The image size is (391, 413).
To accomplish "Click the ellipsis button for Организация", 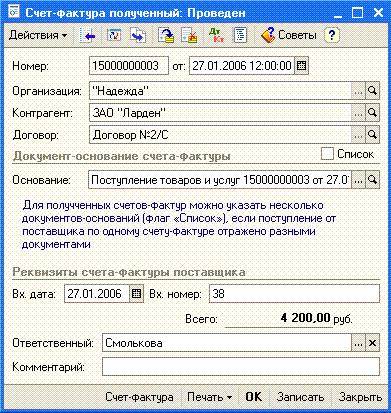I will 358,91.
